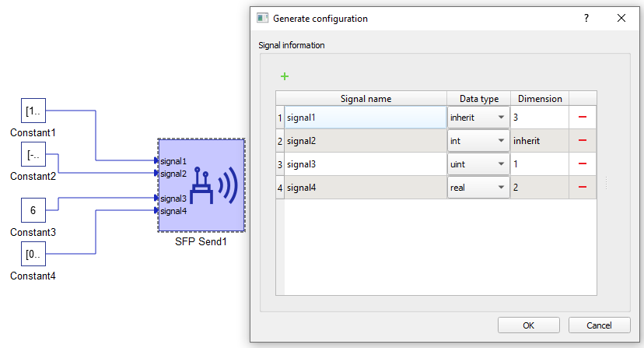Image resolution: width=644 pixels, height=348 pixels.
Task: Open the uint data type dropdown
Action: pos(478,164)
